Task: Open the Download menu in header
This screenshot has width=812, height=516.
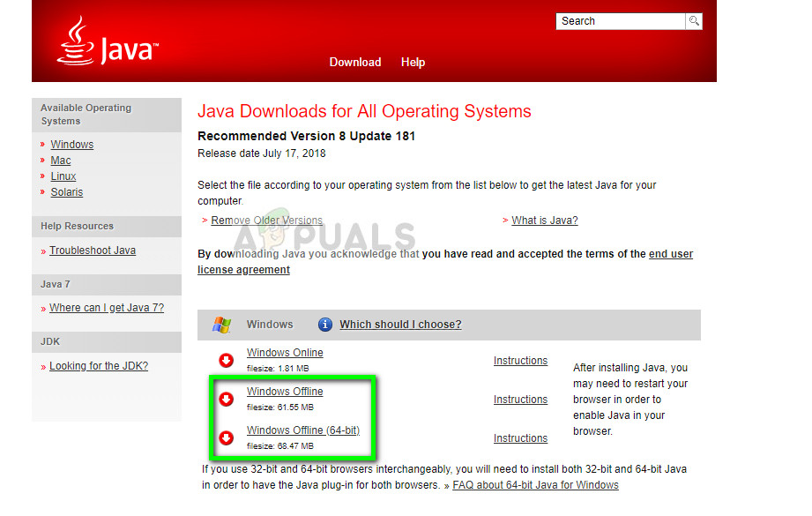Action: 355,62
